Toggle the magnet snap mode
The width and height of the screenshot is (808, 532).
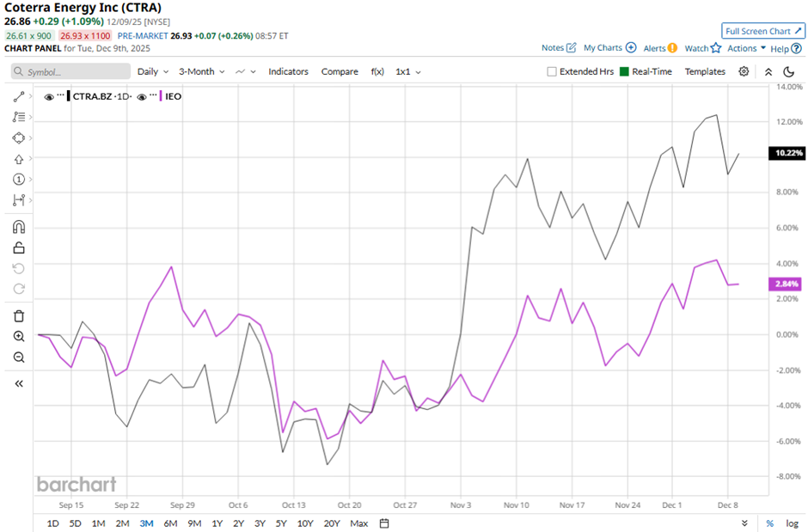click(19, 227)
